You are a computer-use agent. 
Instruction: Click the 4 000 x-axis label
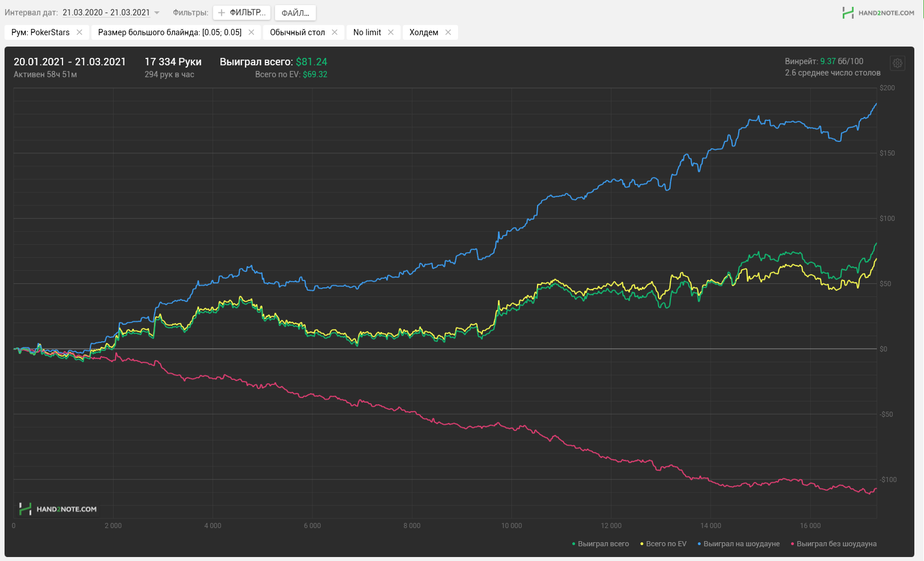click(213, 526)
